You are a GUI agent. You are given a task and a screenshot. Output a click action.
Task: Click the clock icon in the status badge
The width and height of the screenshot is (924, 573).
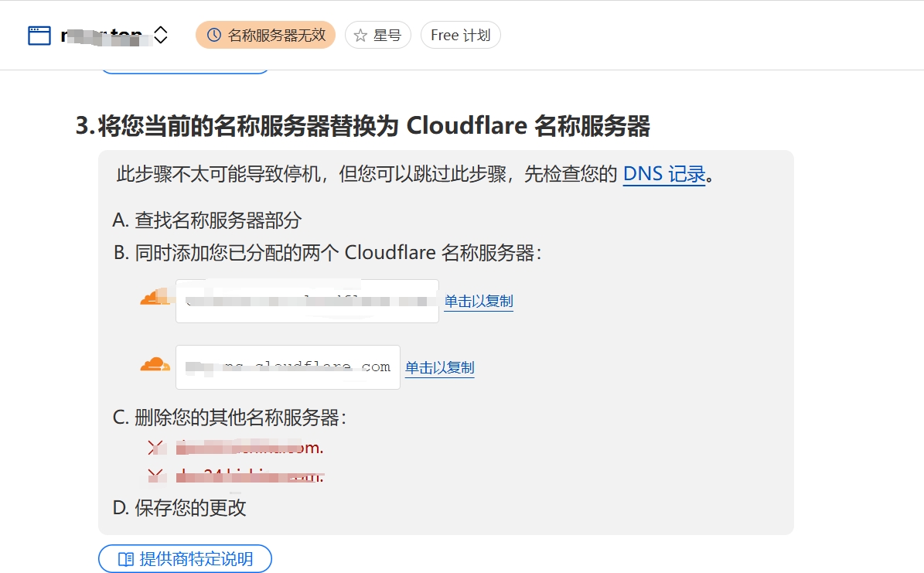point(214,36)
